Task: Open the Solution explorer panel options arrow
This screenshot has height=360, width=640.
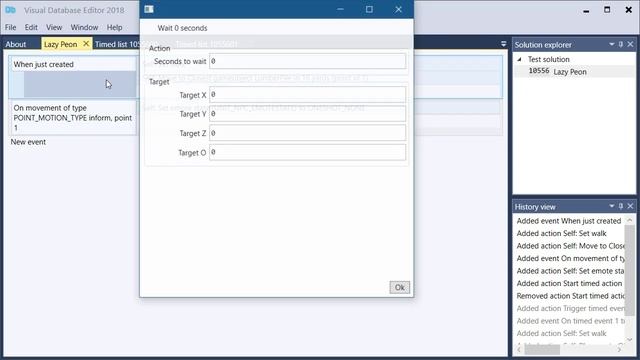Action: [611, 44]
